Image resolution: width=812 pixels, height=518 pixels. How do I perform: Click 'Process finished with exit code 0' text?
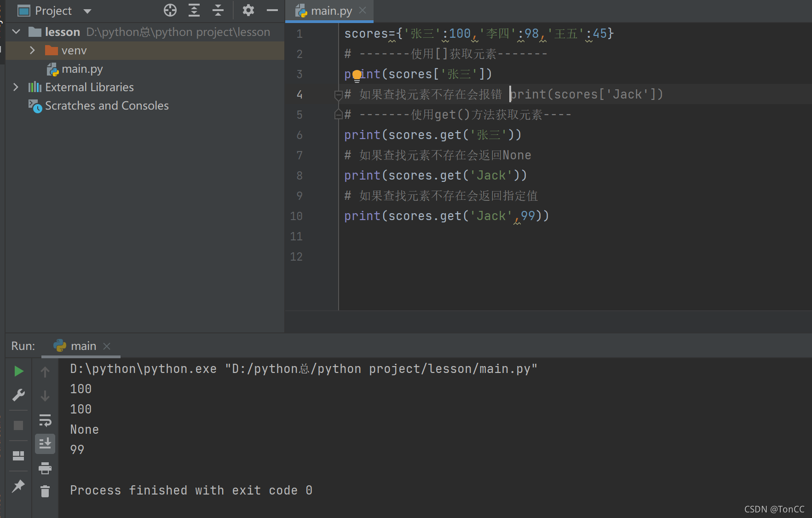[x=191, y=490]
